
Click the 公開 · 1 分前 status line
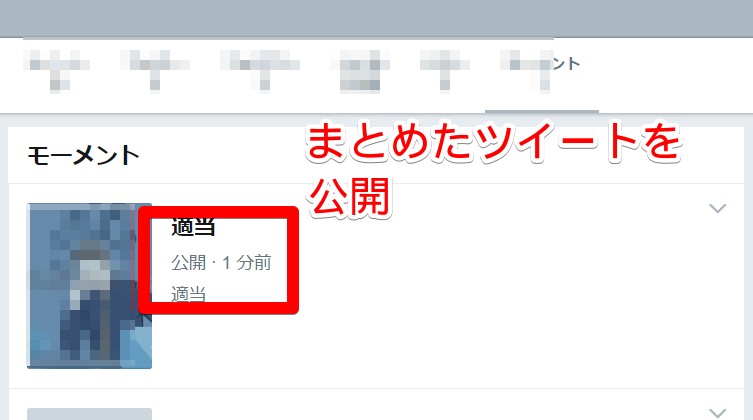coord(221,263)
